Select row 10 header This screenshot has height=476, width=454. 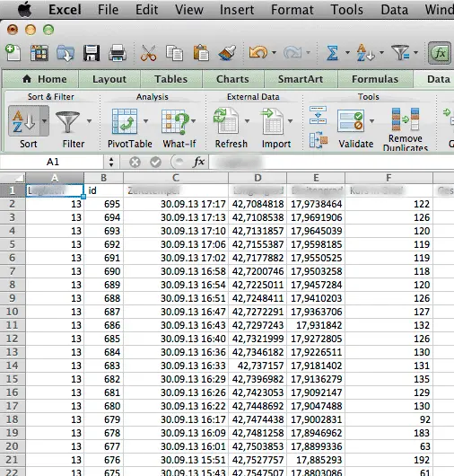[13, 312]
